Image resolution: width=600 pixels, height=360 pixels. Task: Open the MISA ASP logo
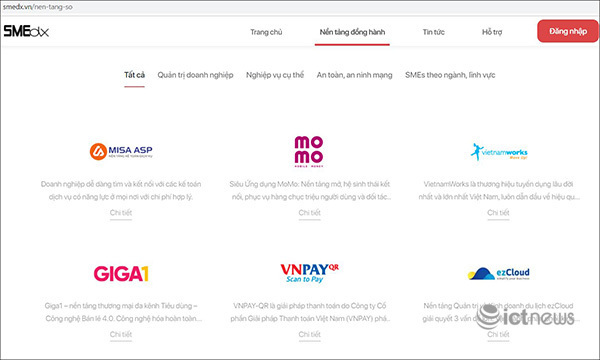[121, 151]
